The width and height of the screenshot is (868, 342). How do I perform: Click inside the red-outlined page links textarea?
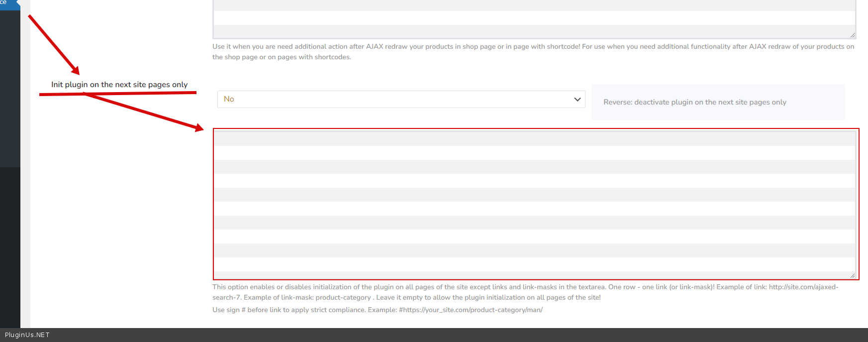(x=535, y=204)
